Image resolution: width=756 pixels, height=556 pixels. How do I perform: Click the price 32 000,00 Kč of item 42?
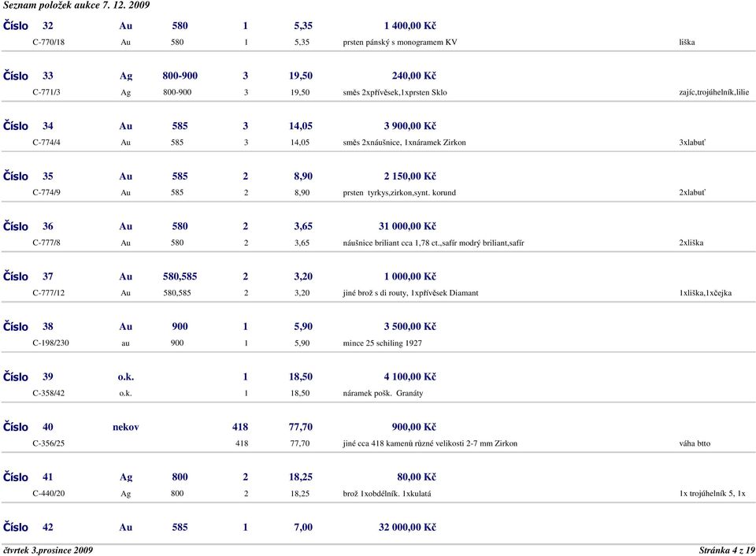407,527
